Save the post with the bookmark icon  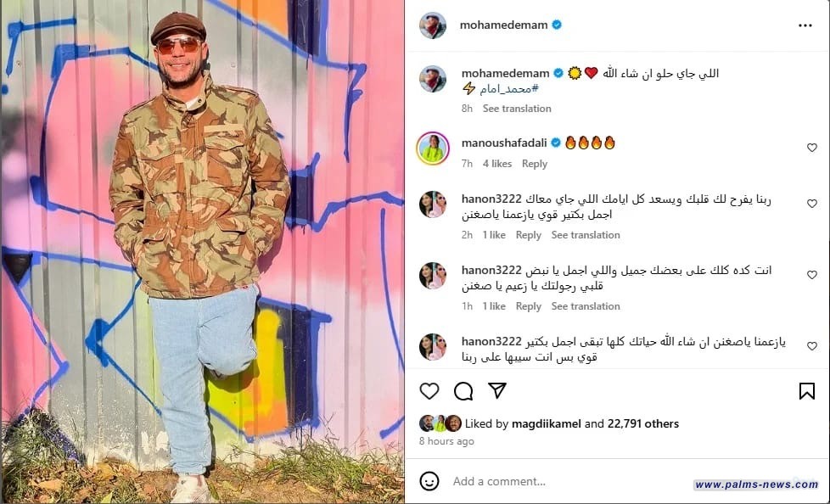coord(807,391)
